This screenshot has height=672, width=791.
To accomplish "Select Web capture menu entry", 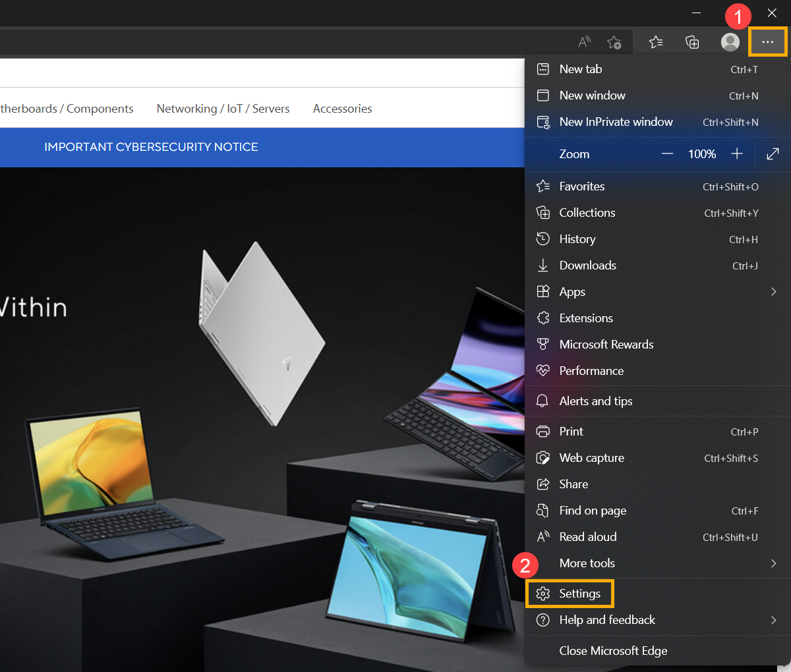I will point(657,458).
